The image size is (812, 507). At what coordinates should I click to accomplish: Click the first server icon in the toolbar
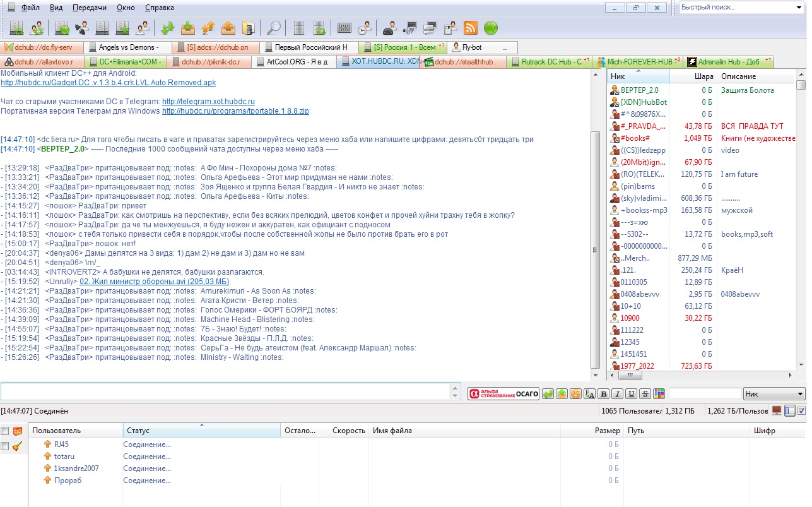17,28
